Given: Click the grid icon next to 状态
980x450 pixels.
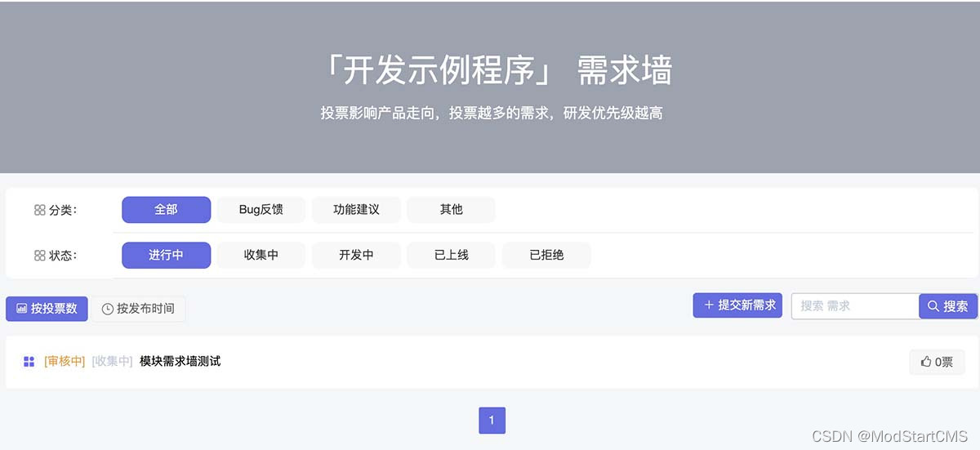Looking at the screenshot, I should [39, 256].
